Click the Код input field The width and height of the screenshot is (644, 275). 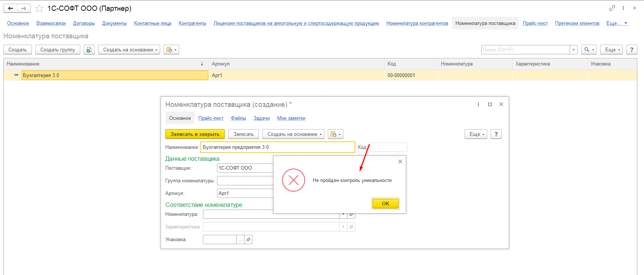pyautogui.click(x=388, y=147)
